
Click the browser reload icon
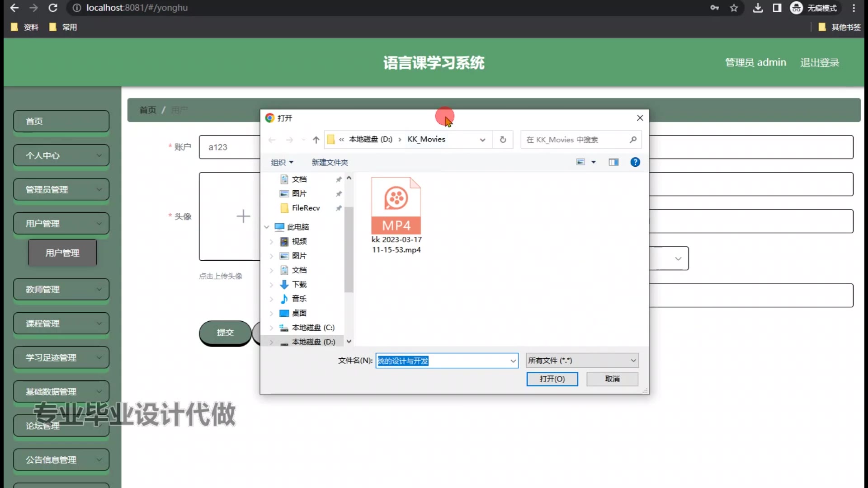[x=53, y=8]
